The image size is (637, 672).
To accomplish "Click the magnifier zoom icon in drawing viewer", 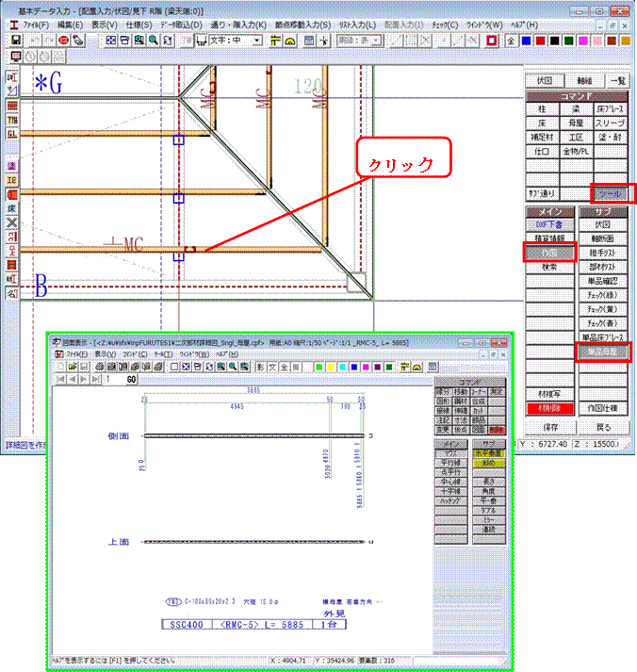I will tap(233, 367).
